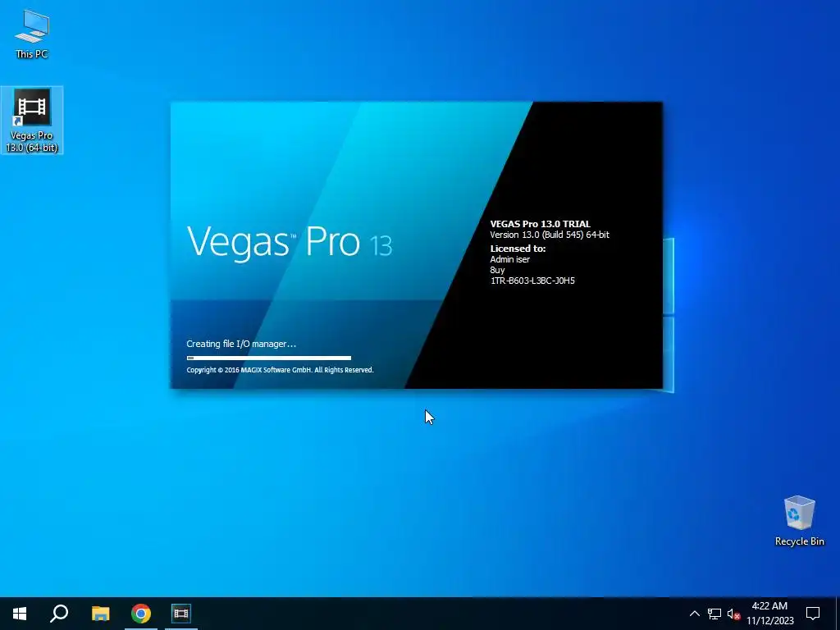This screenshot has height=630, width=840.
Task: Select the Vegas Pro 13.0 desktop shortcut
Action: (32, 120)
